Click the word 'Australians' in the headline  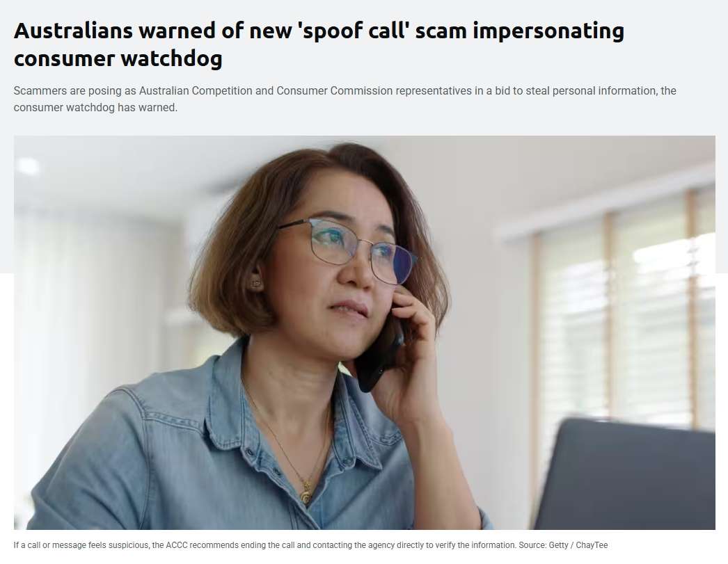click(73, 31)
